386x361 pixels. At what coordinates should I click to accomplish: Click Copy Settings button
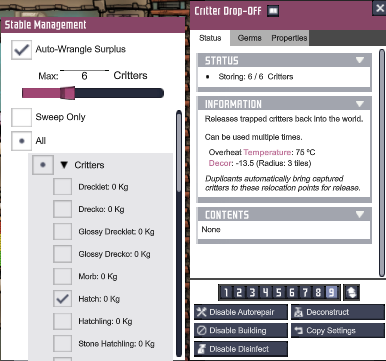click(x=338, y=331)
